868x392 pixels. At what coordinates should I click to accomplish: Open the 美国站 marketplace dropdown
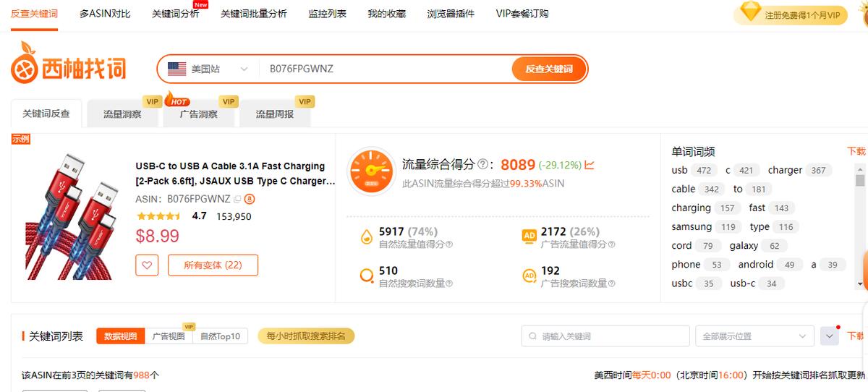click(208, 69)
